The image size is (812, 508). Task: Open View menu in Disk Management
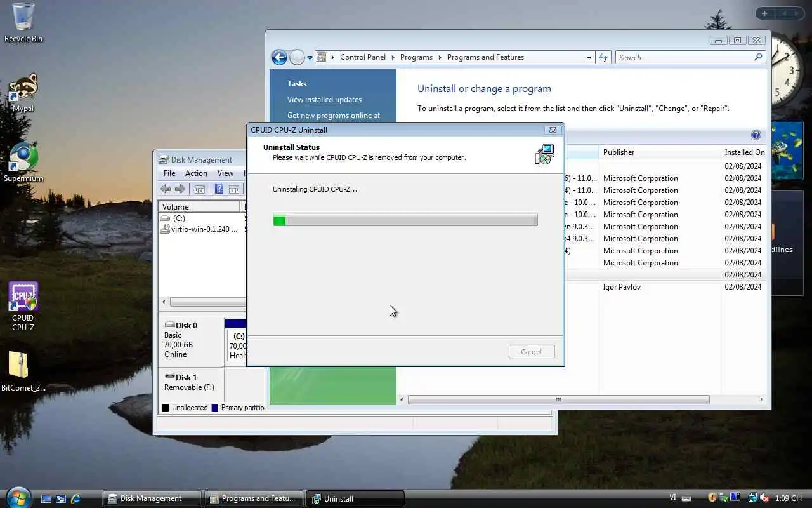tap(225, 173)
